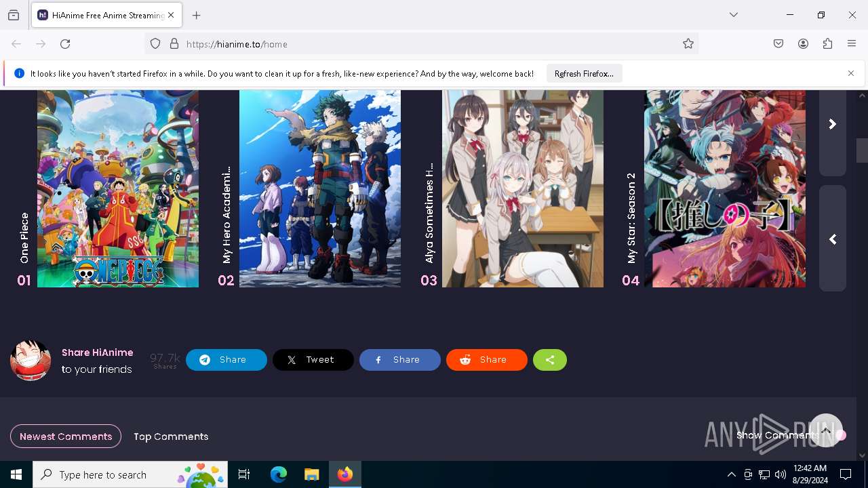Show site security padlock info
Screen dimensions: 868x488
click(x=174, y=44)
